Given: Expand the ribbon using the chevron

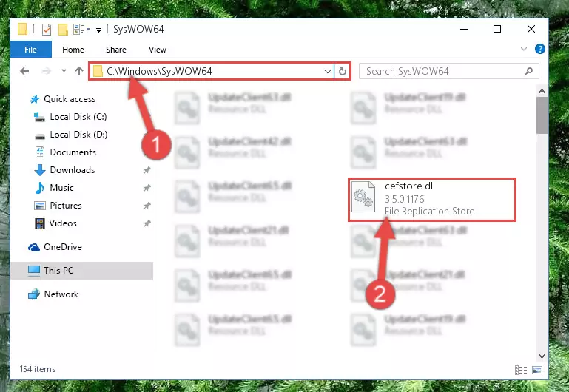Looking at the screenshot, I should [x=524, y=49].
